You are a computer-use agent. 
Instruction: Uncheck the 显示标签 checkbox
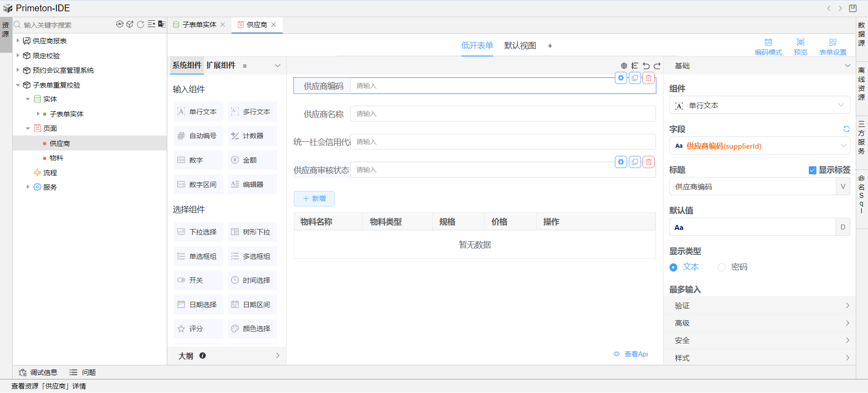pos(812,170)
